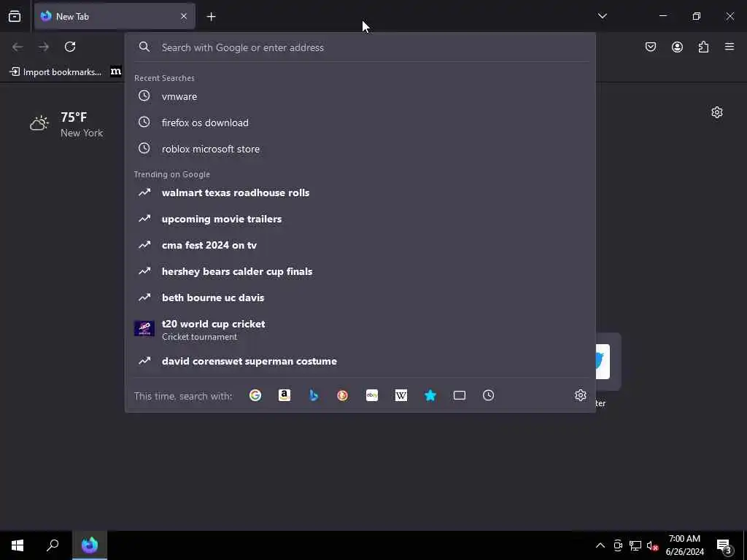Screen dimensions: 747x560
Task: Personalize New Tab gear icon
Action: coord(717,112)
